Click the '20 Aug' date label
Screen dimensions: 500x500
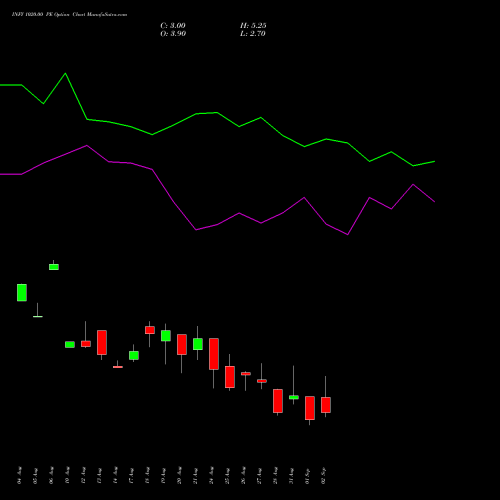click(x=179, y=476)
